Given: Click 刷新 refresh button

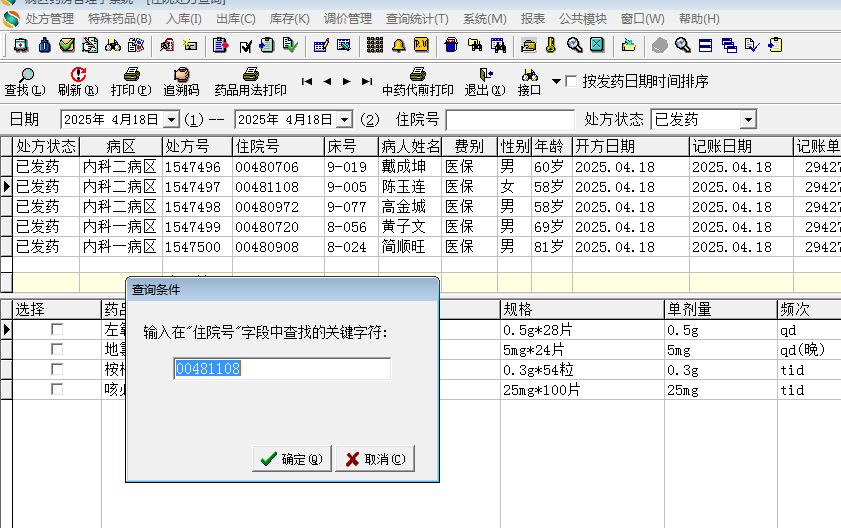Looking at the screenshot, I should pyautogui.click(x=78, y=82).
